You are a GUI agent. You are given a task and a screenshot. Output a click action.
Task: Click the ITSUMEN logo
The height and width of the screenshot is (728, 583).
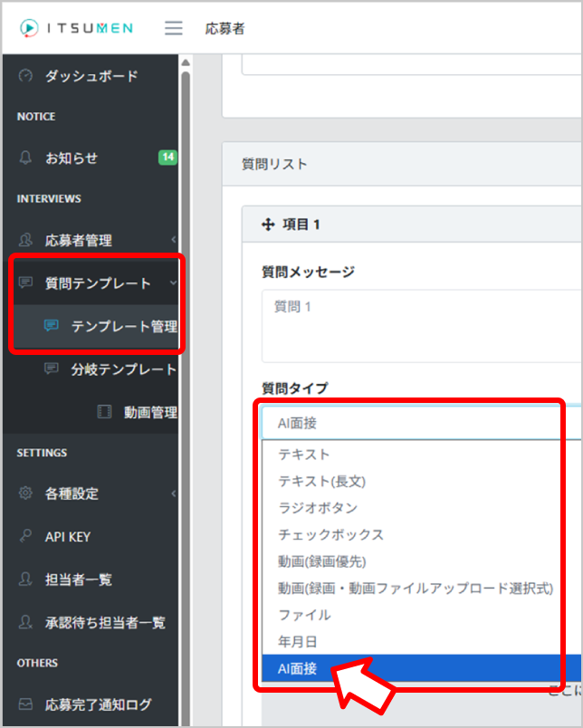[76, 28]
